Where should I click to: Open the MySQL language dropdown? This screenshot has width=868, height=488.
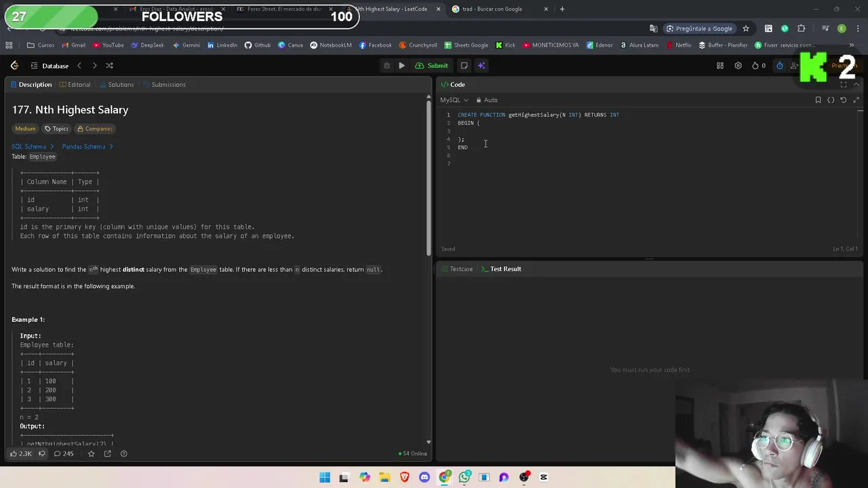coord(454,100)
